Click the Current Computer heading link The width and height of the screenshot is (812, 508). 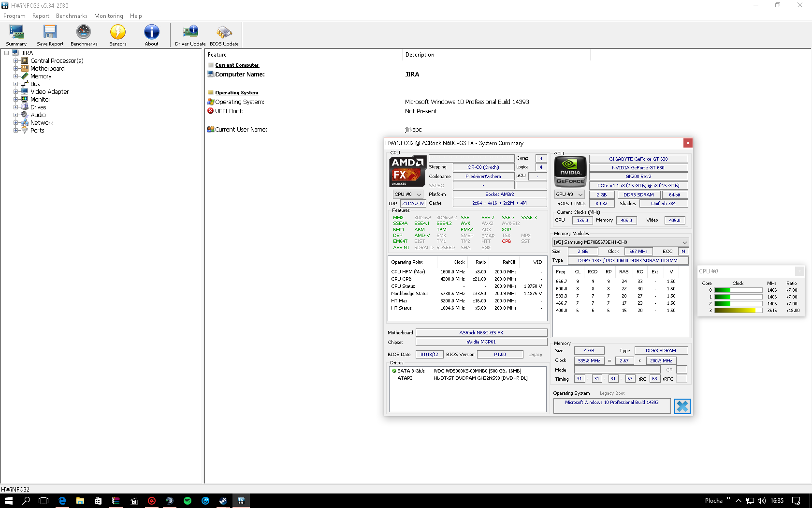click(237, 65)
